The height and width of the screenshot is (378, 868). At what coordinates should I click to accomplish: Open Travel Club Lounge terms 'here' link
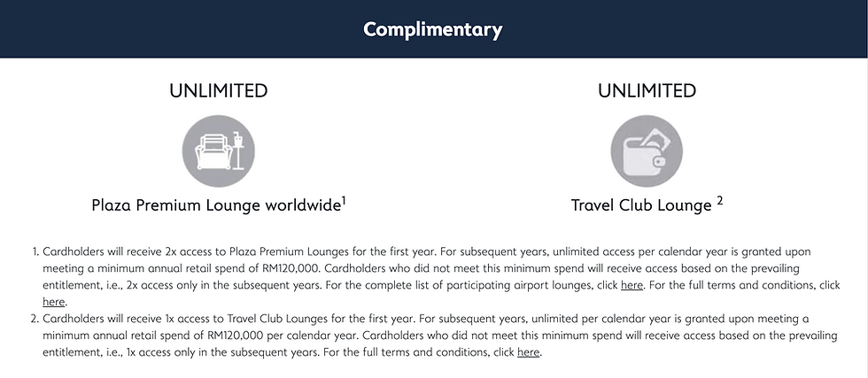pos(528,352)
